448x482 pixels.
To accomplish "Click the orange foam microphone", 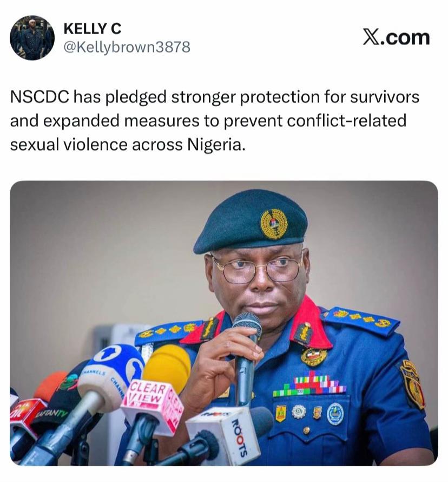I will pyautogui.click(x=49, y=385).
